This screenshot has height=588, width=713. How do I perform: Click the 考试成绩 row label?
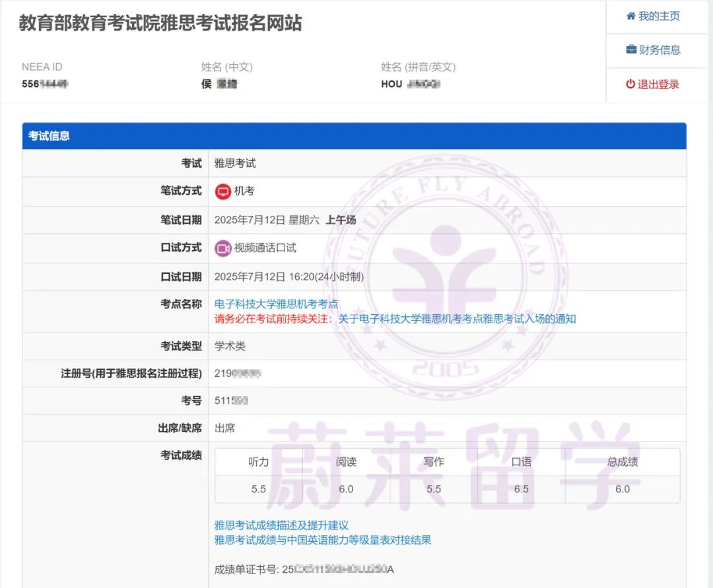tap(181, 455)
